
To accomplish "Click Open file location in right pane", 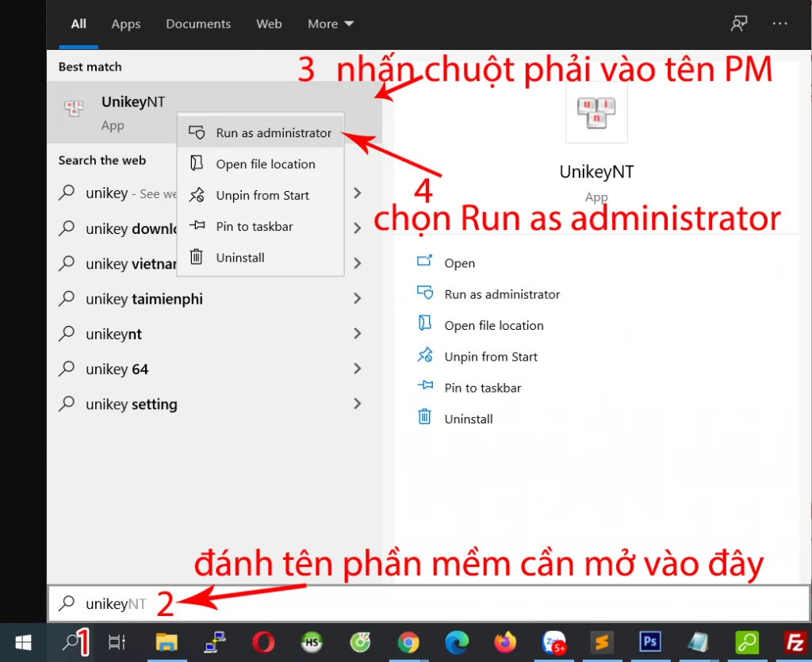I will tap(493, 325).
